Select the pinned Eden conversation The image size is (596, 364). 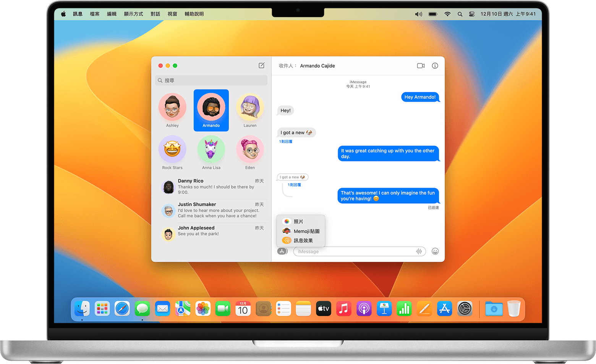click(250, 153)
